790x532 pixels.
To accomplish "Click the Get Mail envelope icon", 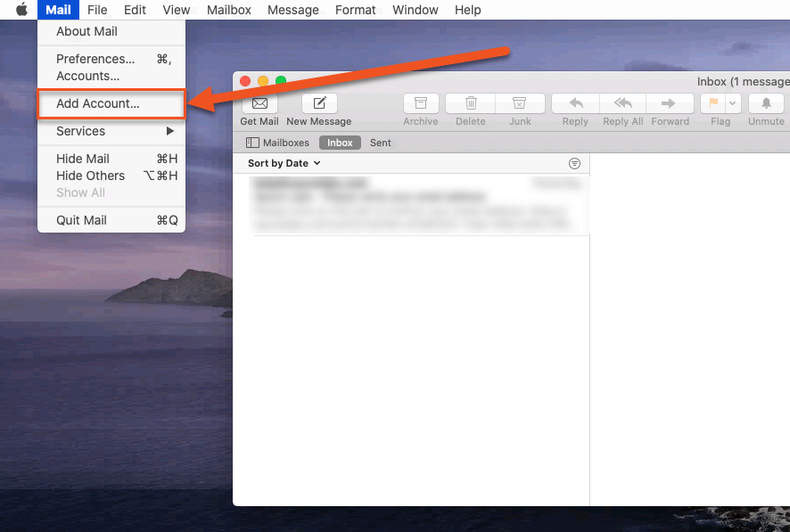I will click(259, 103).
